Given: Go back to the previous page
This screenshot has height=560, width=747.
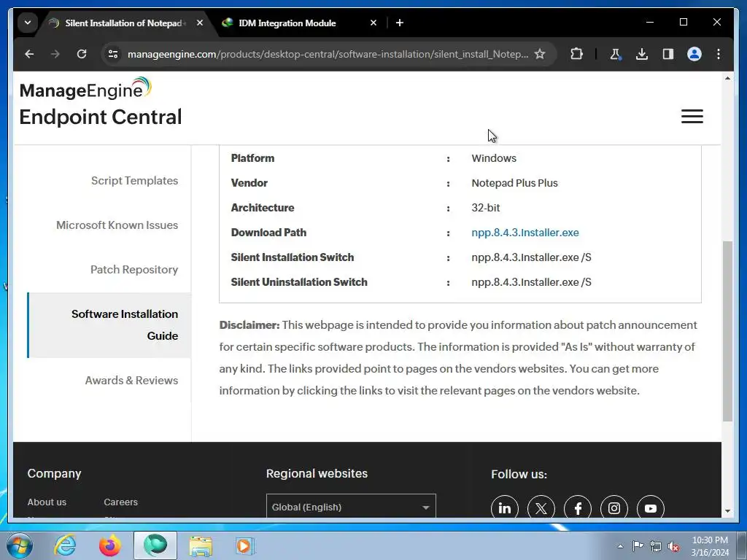Looking at the screenshot, I should click(x=29, y=54).
